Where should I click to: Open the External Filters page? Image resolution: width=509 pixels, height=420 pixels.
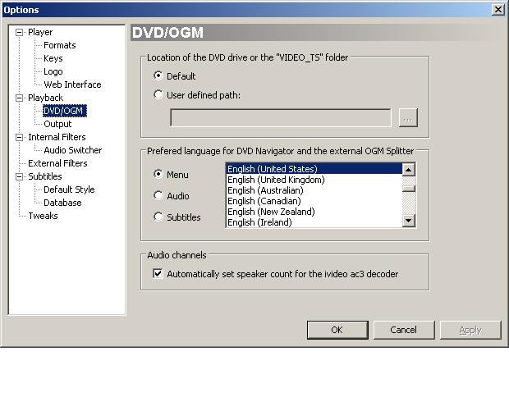(57, 163)
